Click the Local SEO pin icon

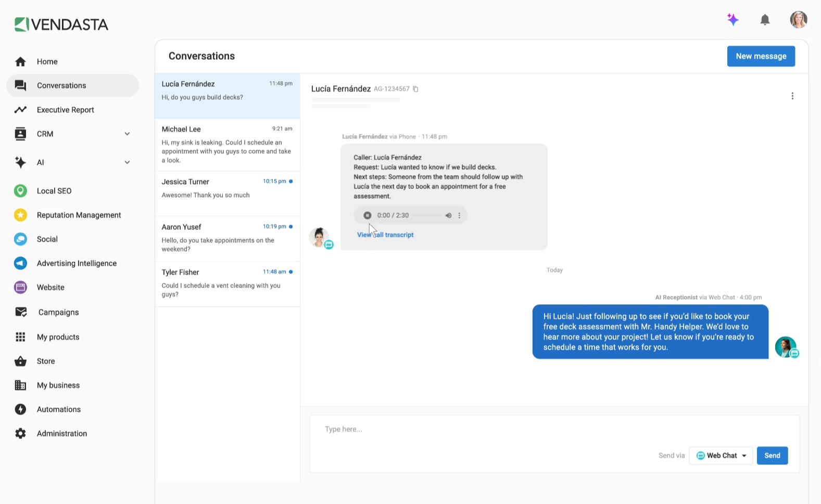coord(20,191)
